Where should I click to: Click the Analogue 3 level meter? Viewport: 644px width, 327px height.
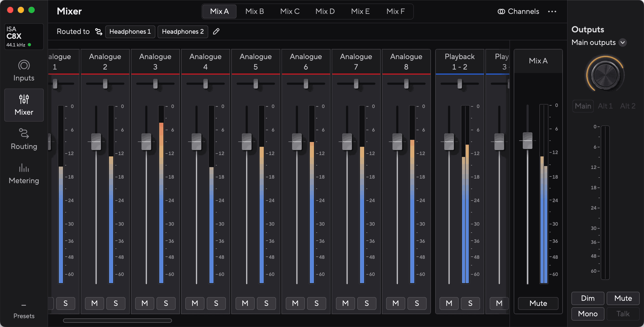coord(161,194)
